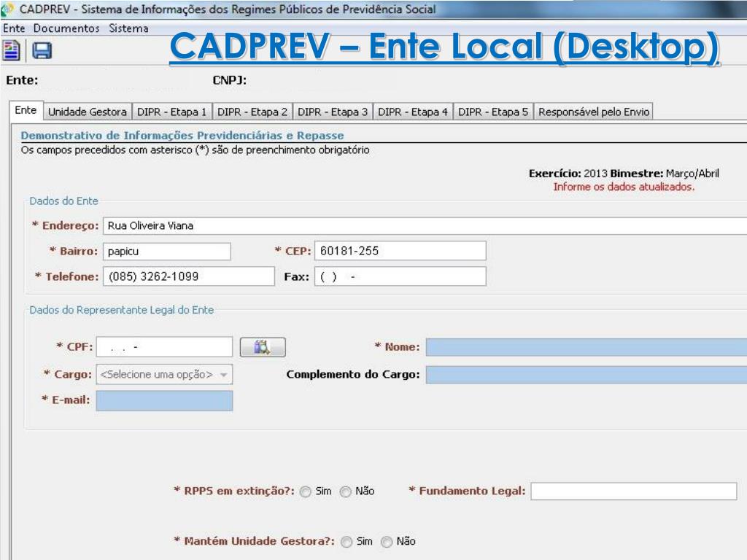Select Sim for RPPS em extinção
Screen dimensions: 747x560
point(306,491)
